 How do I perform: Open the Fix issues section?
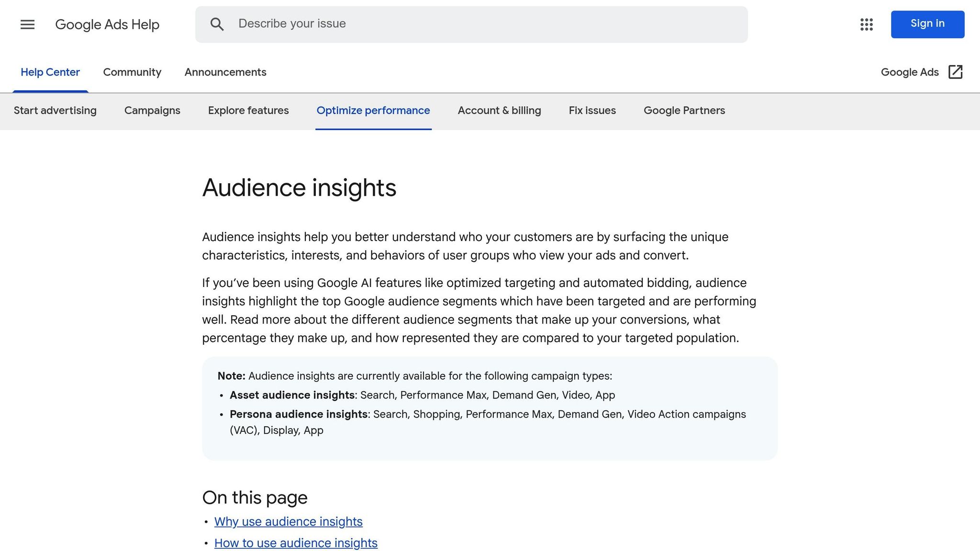click(x=592, y=110)
